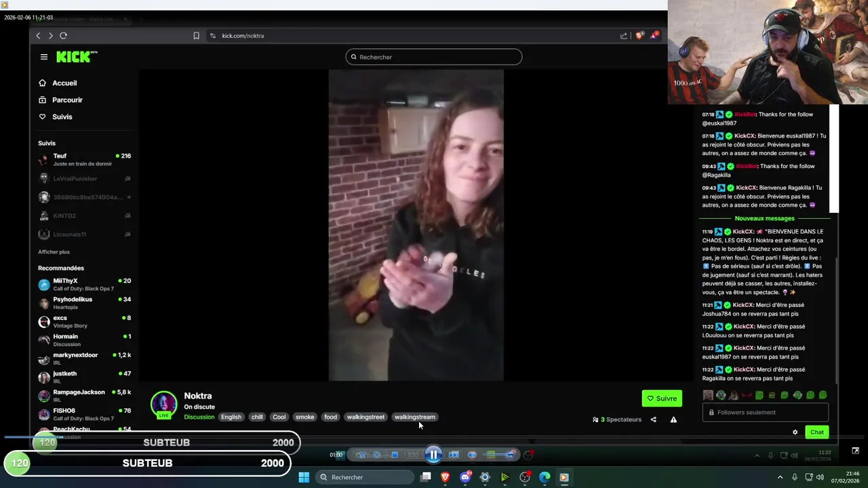Open recommended channel Psyhodelikus
The height and width of the screenshot is (488, 868).
(85, 303)
